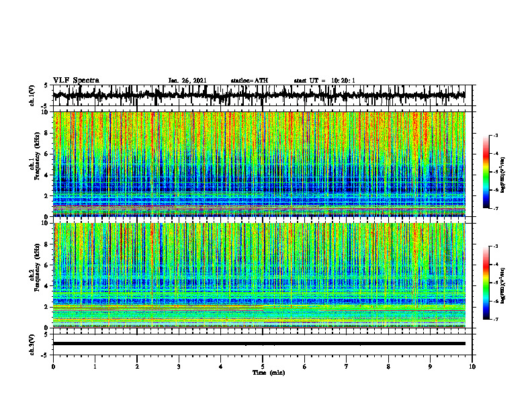Viewport: 532px width, 411px height.
Task: Click the "Time (min)" axis label
Action: click(x=269, y=373)
